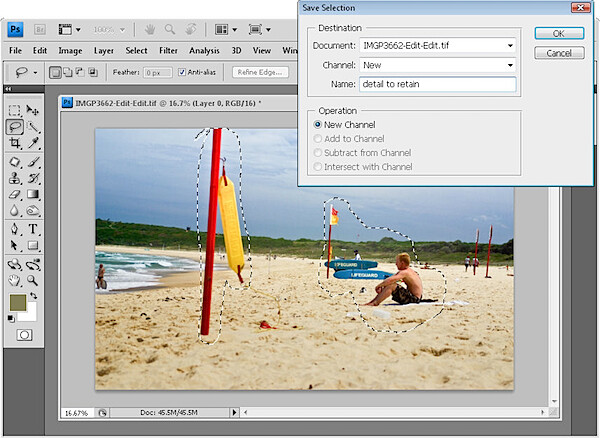Click the foreground color swatch

(18, 302)
